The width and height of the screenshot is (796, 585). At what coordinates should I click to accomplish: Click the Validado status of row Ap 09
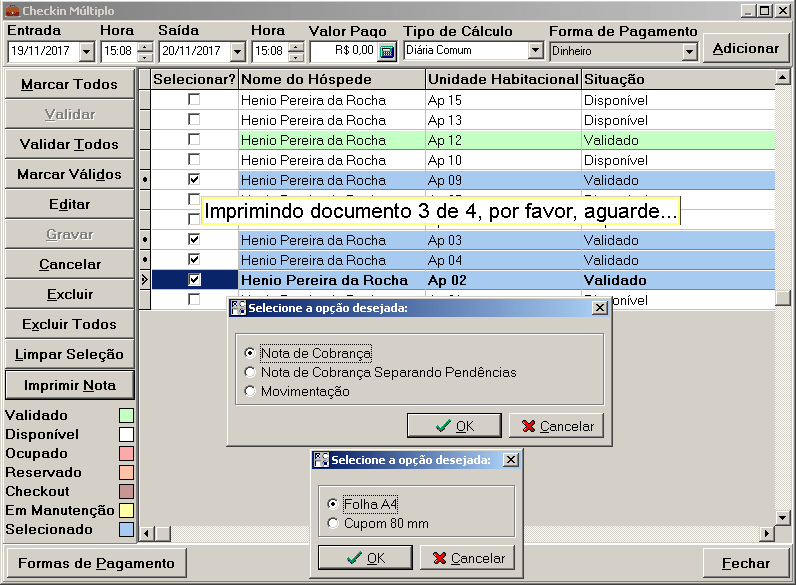tap(678, 180)
